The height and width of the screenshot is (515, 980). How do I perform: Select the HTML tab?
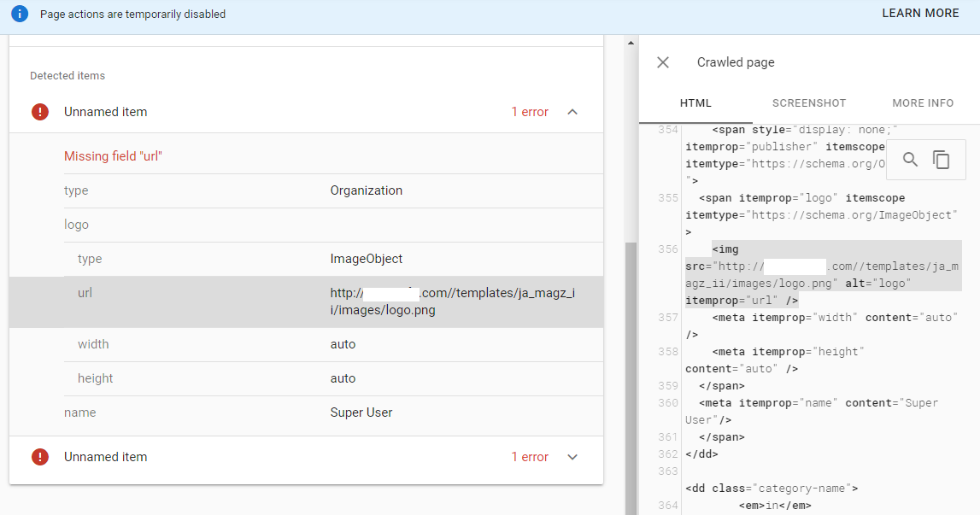695,102
